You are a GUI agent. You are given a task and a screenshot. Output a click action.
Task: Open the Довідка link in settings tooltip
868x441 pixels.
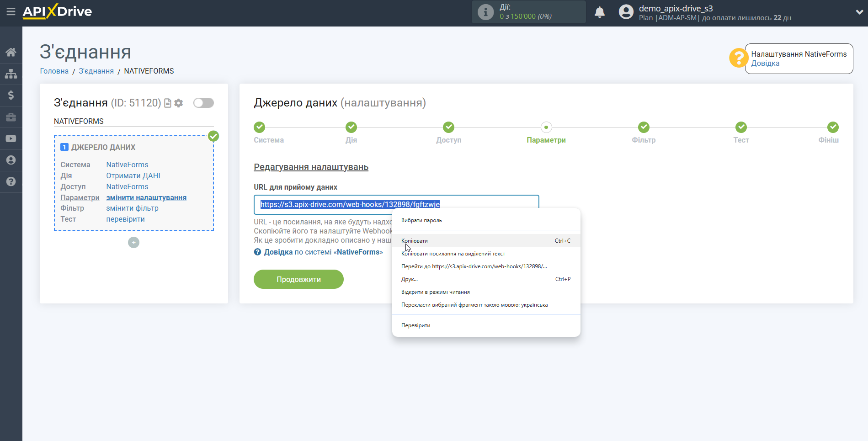tap(765, 64)
